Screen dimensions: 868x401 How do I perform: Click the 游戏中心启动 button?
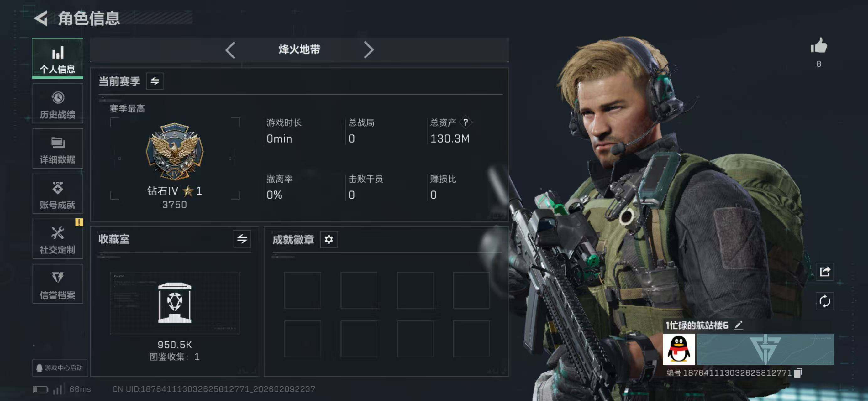[x=60, y=368]
